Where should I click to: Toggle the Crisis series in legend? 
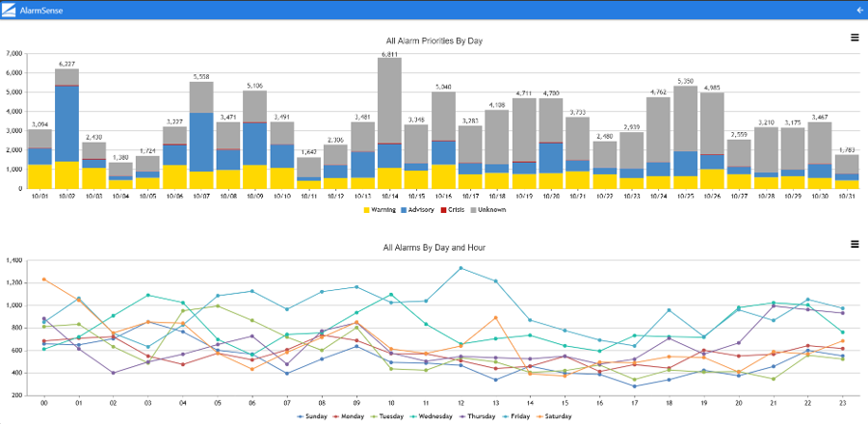(x=451, y=210)
